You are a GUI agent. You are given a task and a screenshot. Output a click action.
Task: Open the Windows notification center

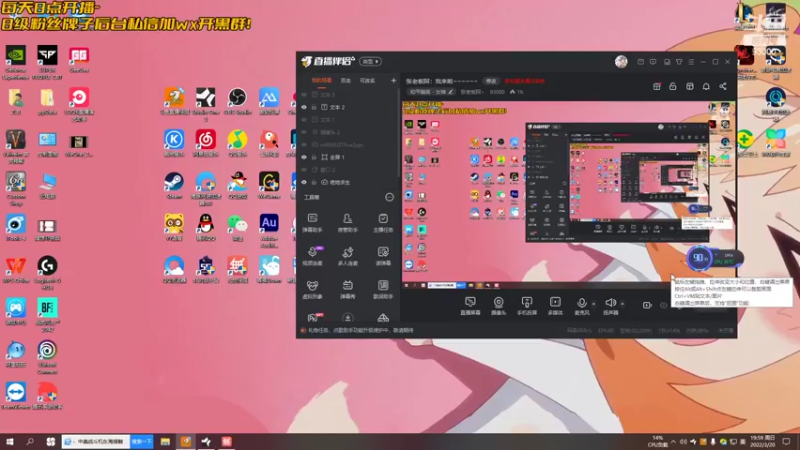coord(786,441)
